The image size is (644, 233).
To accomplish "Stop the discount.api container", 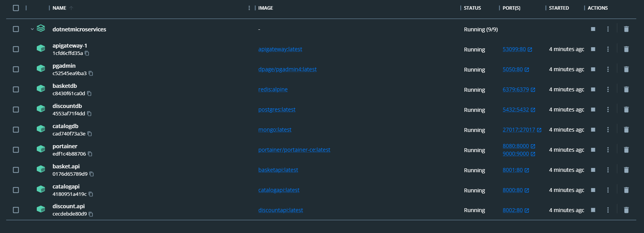I will click(593, 210).
